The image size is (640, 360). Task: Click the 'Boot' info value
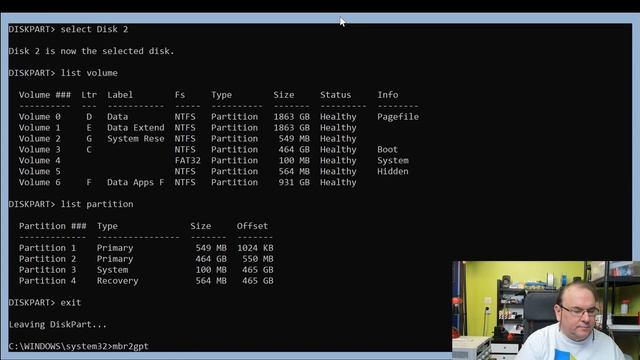387,149
